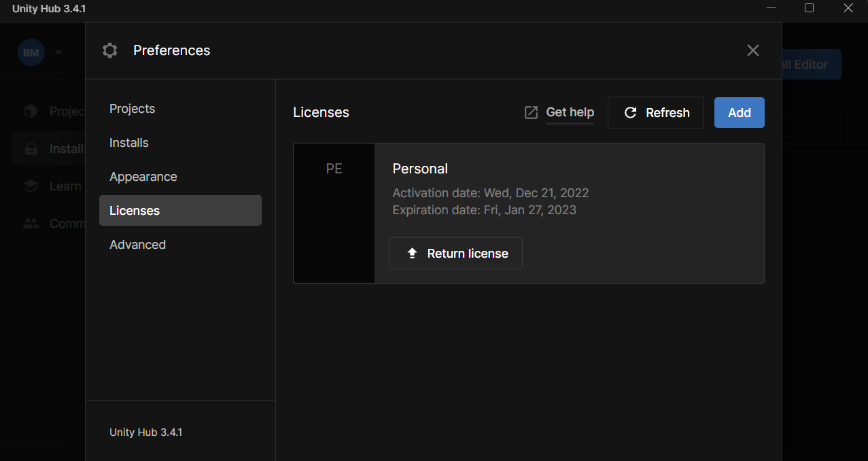Image resolution: width=868 pixels, height=461 pixels.
Task: Click the Learn graduation cap icon
Action: 31,186
